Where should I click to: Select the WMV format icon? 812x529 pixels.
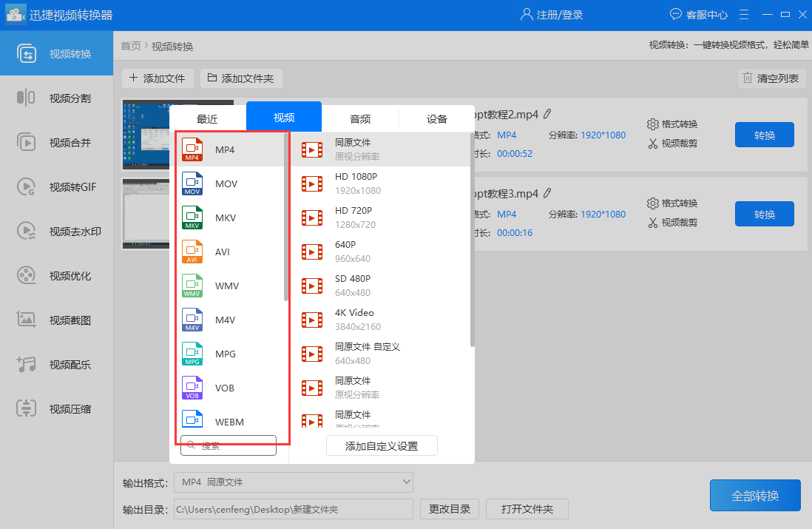coord(192,286)
